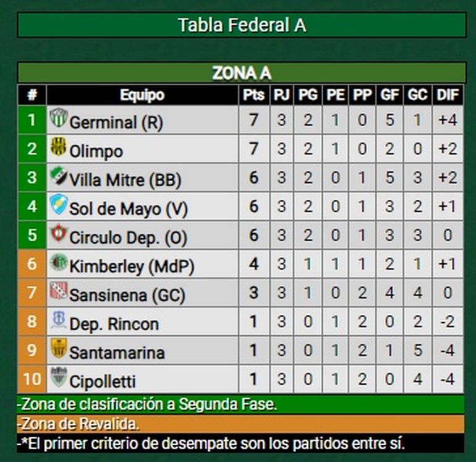Click the Santamarina crest icon
Screen dimensions: 476x462
[58, 349]
